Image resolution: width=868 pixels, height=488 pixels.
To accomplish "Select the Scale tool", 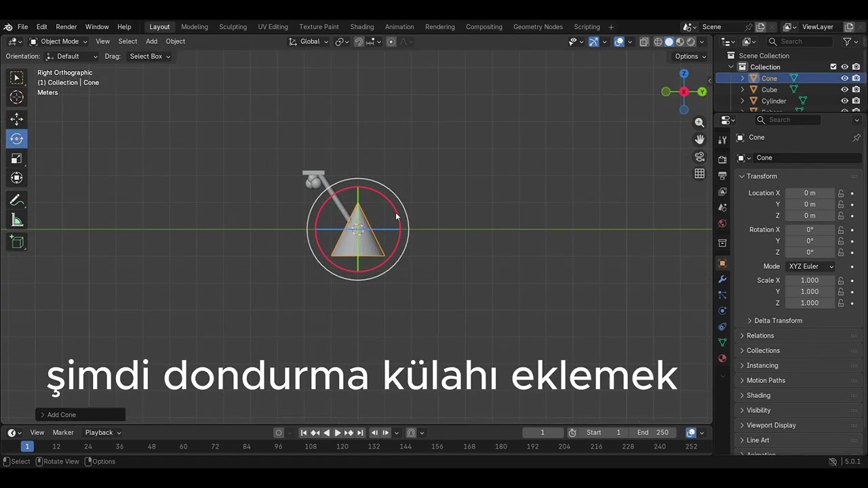I will [17, 159].
